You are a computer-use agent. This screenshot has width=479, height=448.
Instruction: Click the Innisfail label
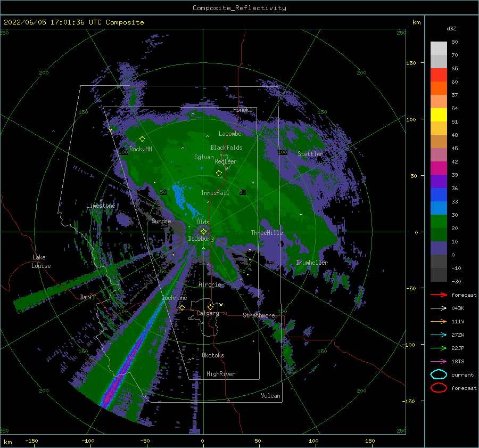215,193
